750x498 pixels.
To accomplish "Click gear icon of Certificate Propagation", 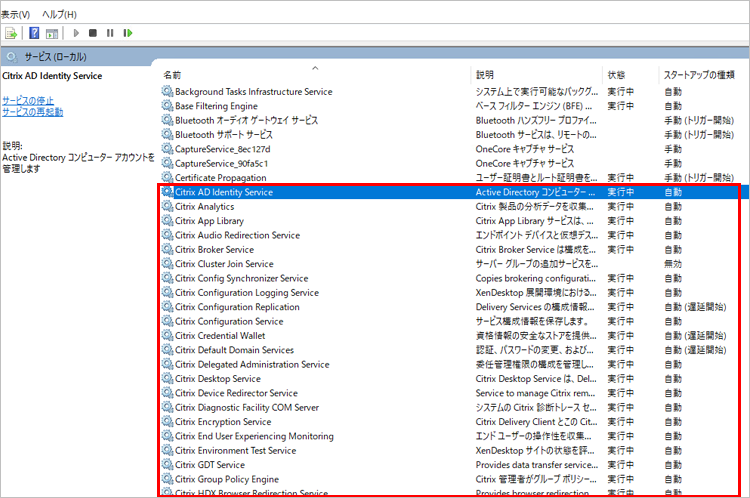I will pos(167,177).
